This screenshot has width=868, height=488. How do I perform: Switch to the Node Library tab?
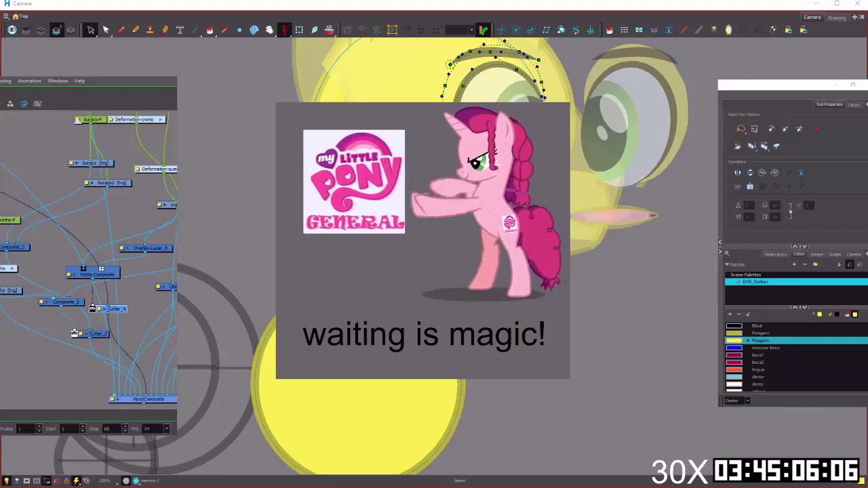(x=776, y=254)
